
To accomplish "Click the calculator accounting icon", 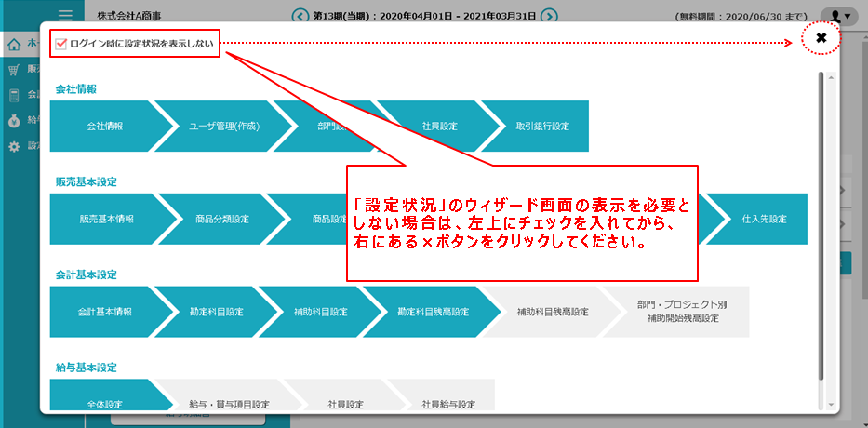I will [14, 95].
